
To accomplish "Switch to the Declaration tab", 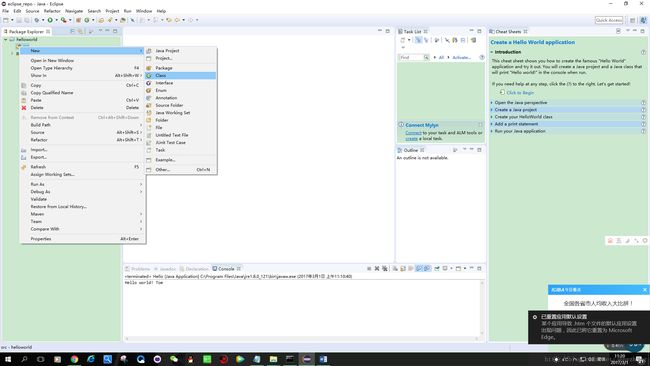I will tap(194, 269).
